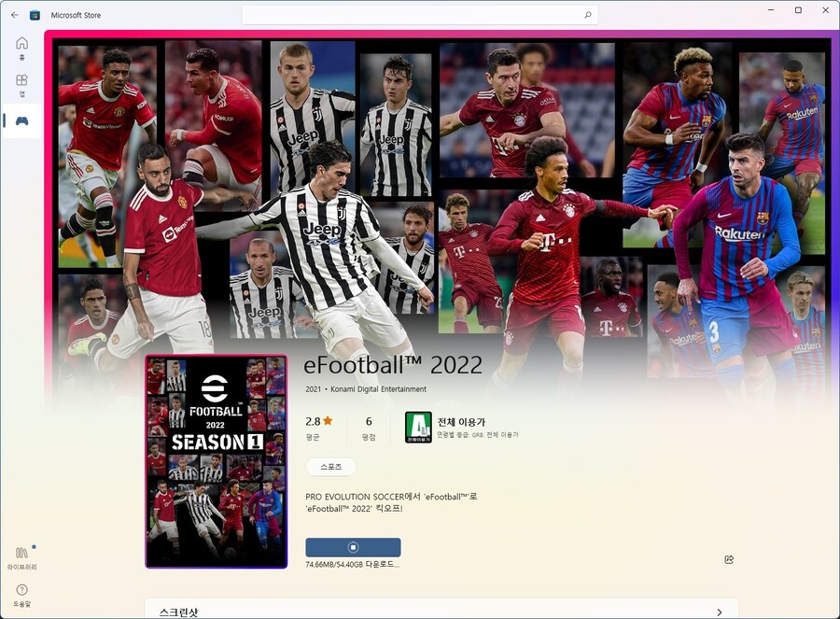The width and height of the screenshot is (840, 619).
Task: Click the PRO EVOLUTION SOCCER description text
Action: [x=391, y=502]
